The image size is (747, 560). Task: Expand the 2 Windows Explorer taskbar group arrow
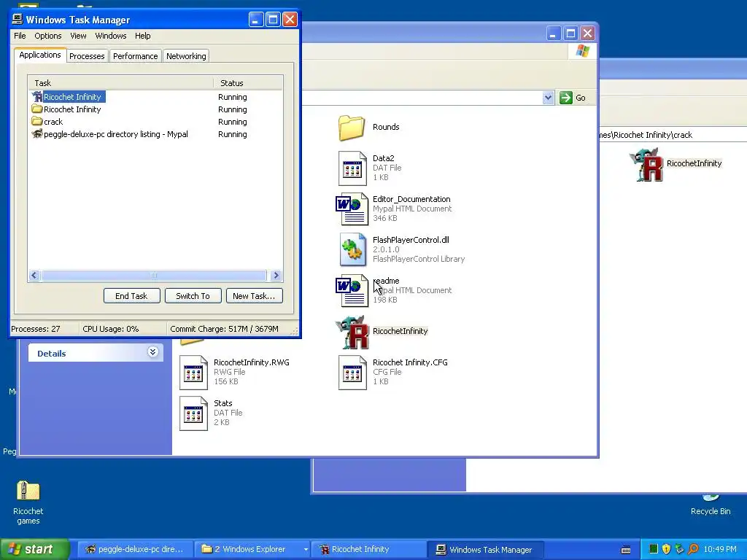tap(306, 550)
